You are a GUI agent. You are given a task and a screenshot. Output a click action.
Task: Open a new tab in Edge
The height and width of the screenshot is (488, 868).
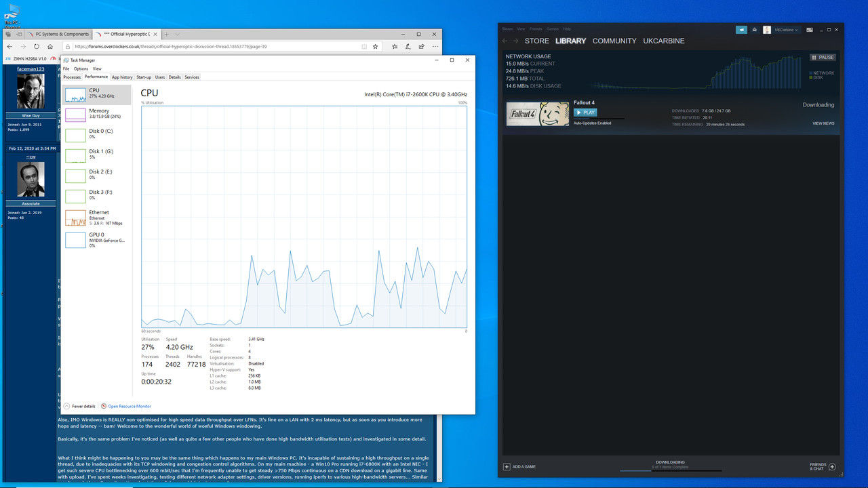[x=167, y=34]
